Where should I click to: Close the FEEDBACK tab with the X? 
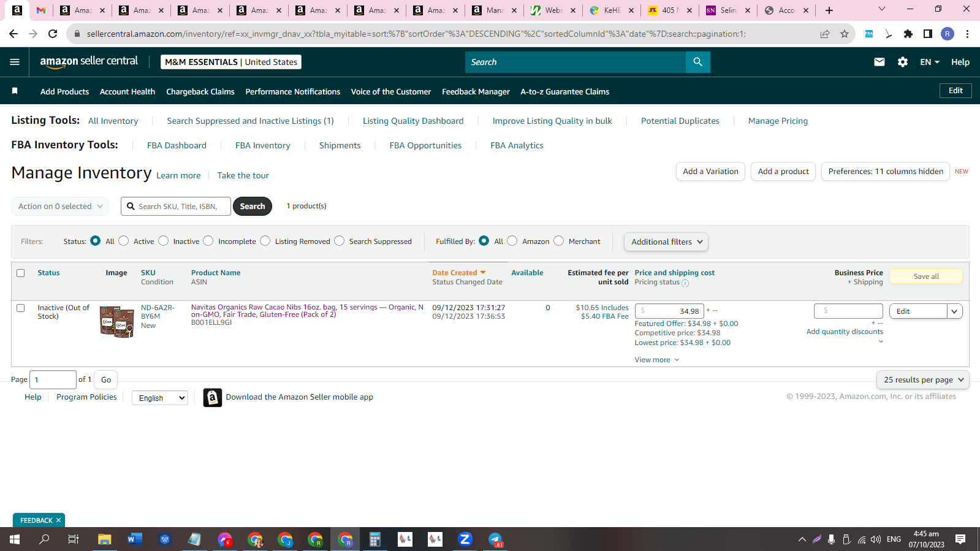click(x=58, y=520)
